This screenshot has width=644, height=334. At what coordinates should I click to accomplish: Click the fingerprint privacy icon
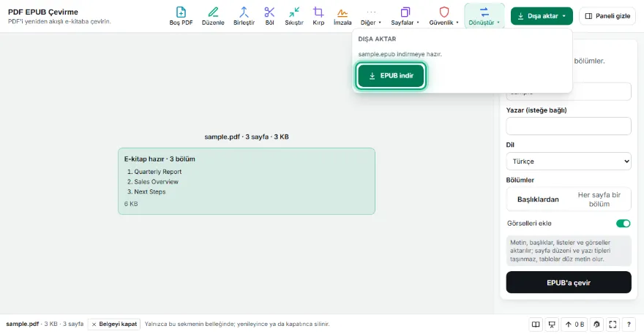click(x=596, y=324)
